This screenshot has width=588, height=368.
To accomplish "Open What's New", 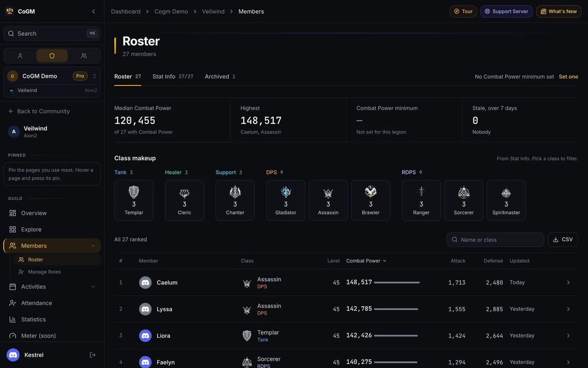I will pyautogui.click(x=559, y=11).
